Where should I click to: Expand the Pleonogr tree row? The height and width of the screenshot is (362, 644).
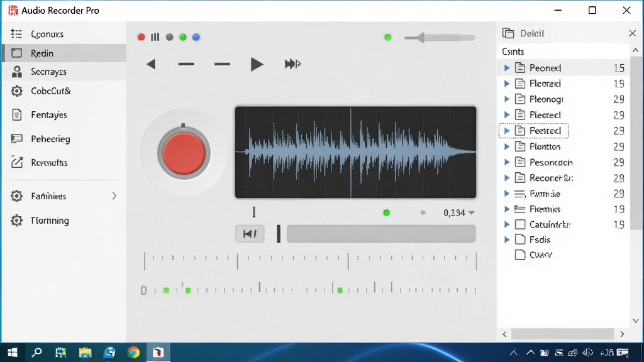(x=507, y=99)
